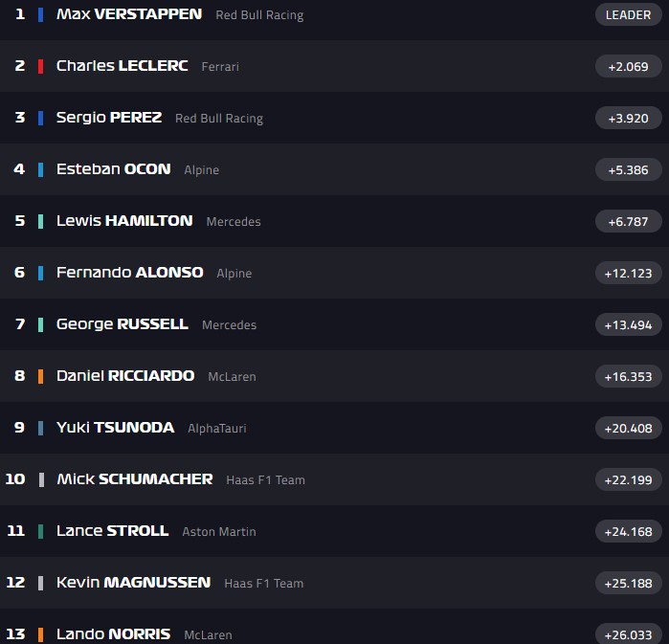Click position number 13 for Norris
This screenshot has height=644, width=669.
point(15,633)
